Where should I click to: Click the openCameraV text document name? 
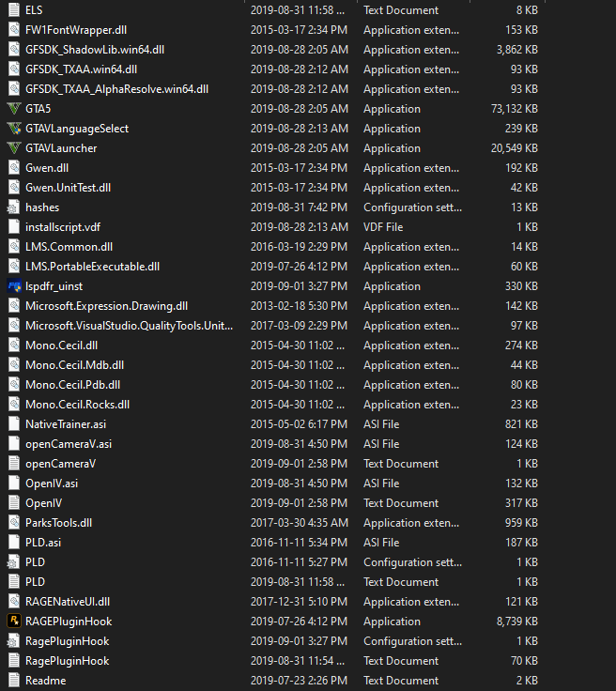[x=60, y=464]
